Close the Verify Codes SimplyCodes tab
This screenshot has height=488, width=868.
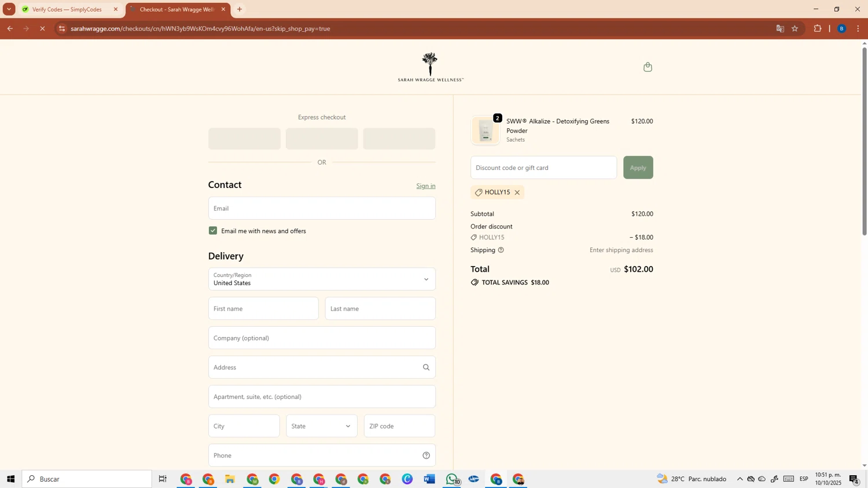116,9
